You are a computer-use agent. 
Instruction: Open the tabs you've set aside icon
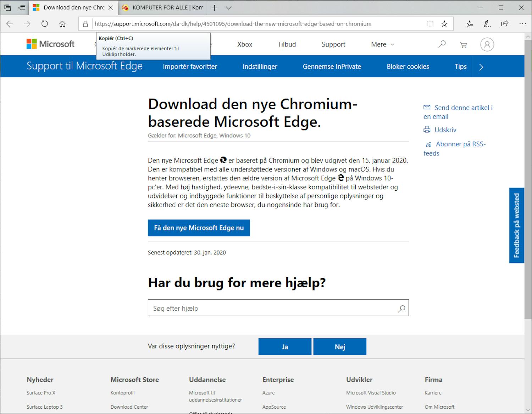tap(7, 7)
